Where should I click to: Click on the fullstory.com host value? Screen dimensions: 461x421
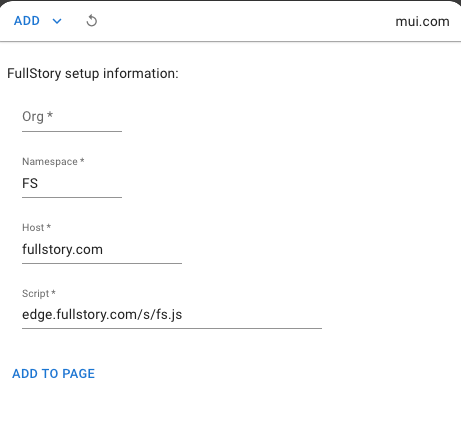(62, 250)
